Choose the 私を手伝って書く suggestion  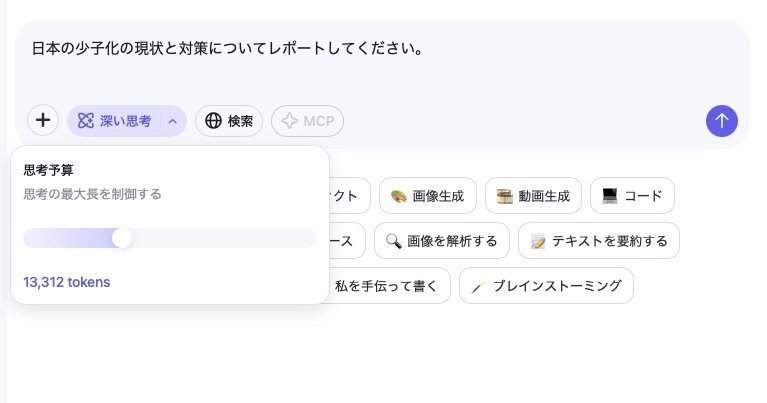click(386, 286)
